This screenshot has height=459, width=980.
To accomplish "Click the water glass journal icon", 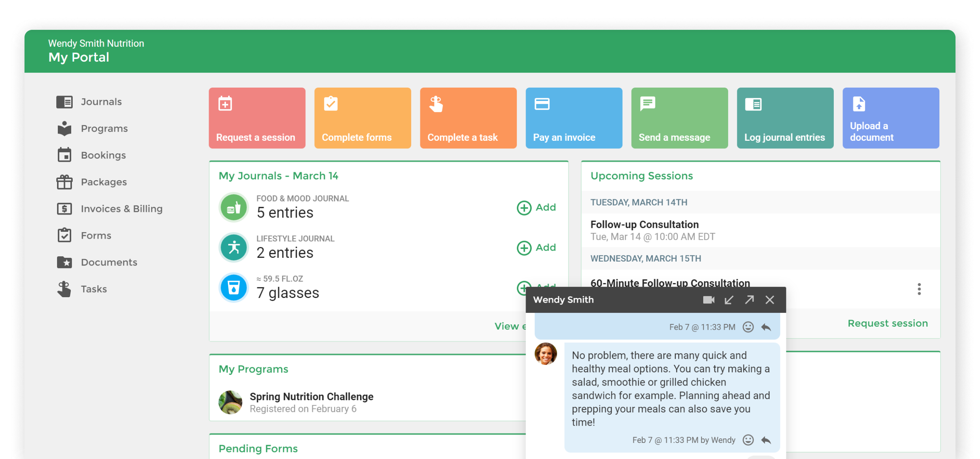I will point(234,287).
